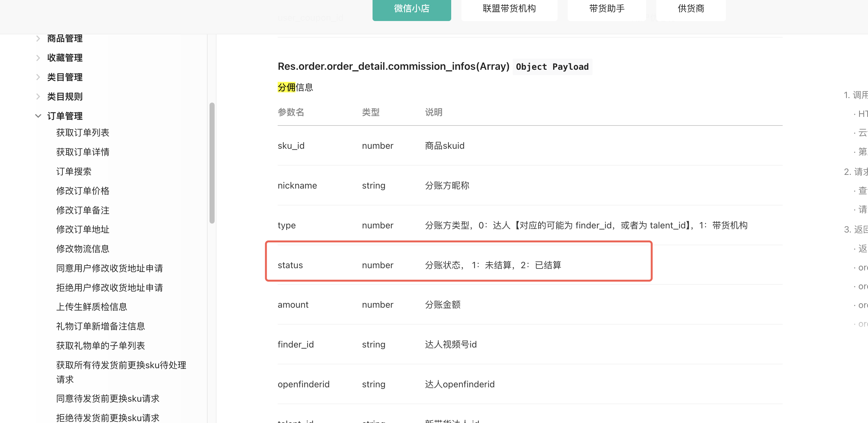Expand the 类目管理 chevron
This screenshot has height=423, width=868.
pyautogui.click(x=38, y=77)
